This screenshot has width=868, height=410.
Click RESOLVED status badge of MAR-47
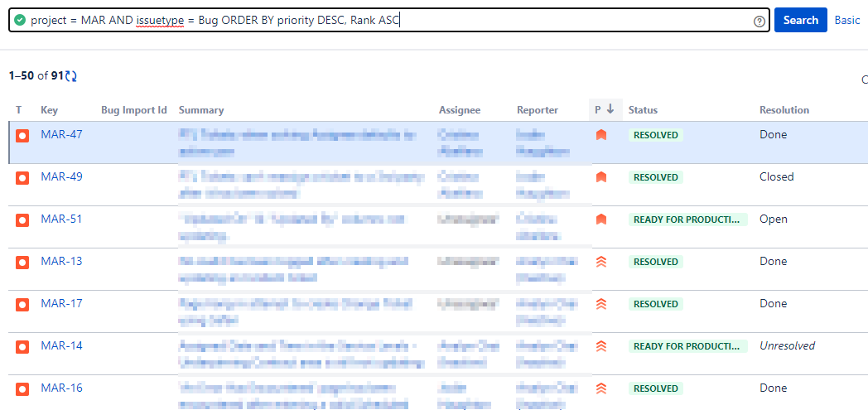[x=656, y=135]
